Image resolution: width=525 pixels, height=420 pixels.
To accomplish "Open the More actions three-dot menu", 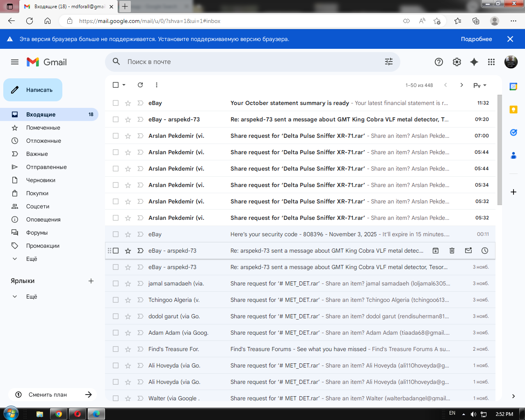I will coord(157,85).
